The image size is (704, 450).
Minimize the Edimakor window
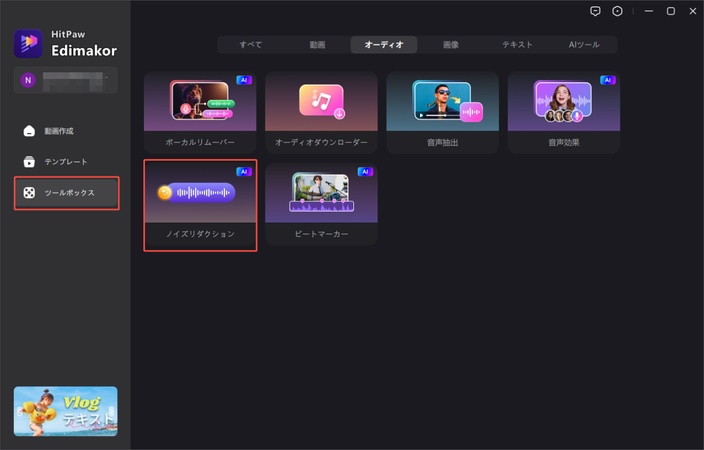(649, 11)
